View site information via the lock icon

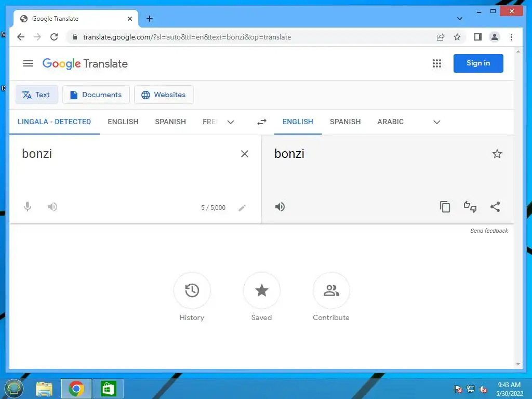click(x=75, y=37)
